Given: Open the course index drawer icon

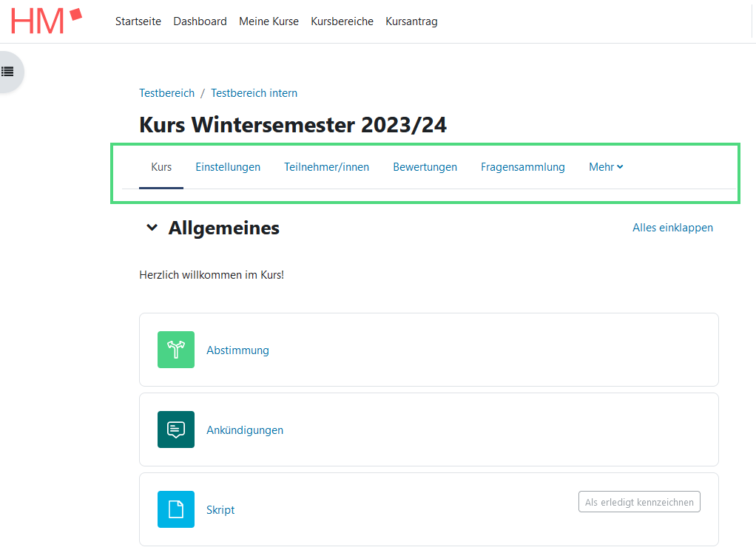Looking at the screenshot, I should tap(8, 72).
